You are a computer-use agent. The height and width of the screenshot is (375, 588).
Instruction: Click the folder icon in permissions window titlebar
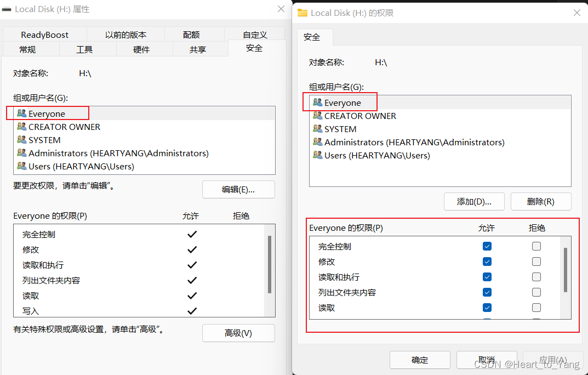pos(301,12)
